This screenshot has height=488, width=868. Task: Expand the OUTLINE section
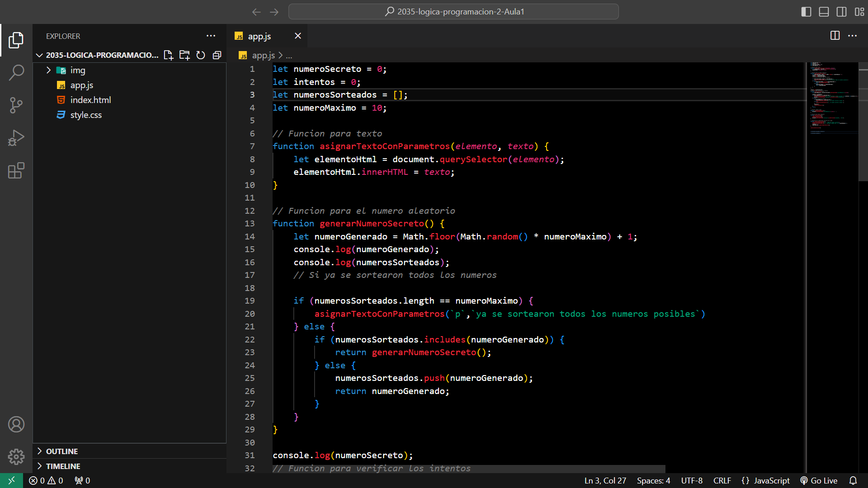tap(62, 451)
